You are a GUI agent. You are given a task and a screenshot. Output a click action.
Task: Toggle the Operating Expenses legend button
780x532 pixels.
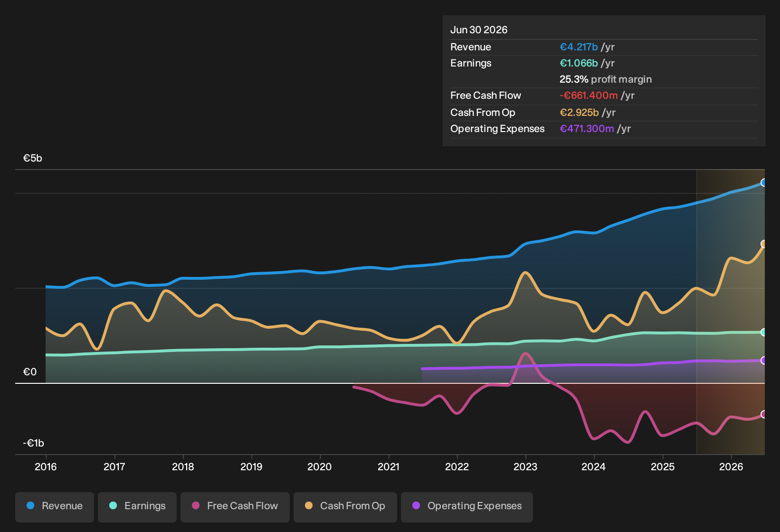coord(467,506)
